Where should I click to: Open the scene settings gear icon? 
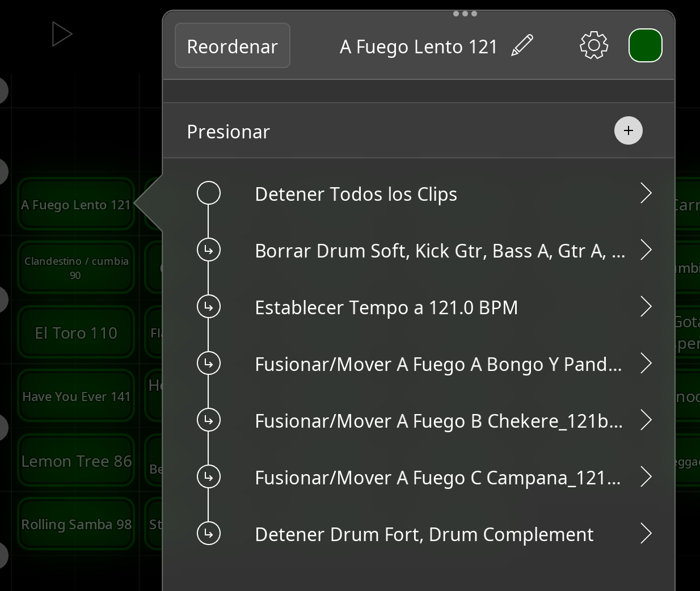coord(594,45)
